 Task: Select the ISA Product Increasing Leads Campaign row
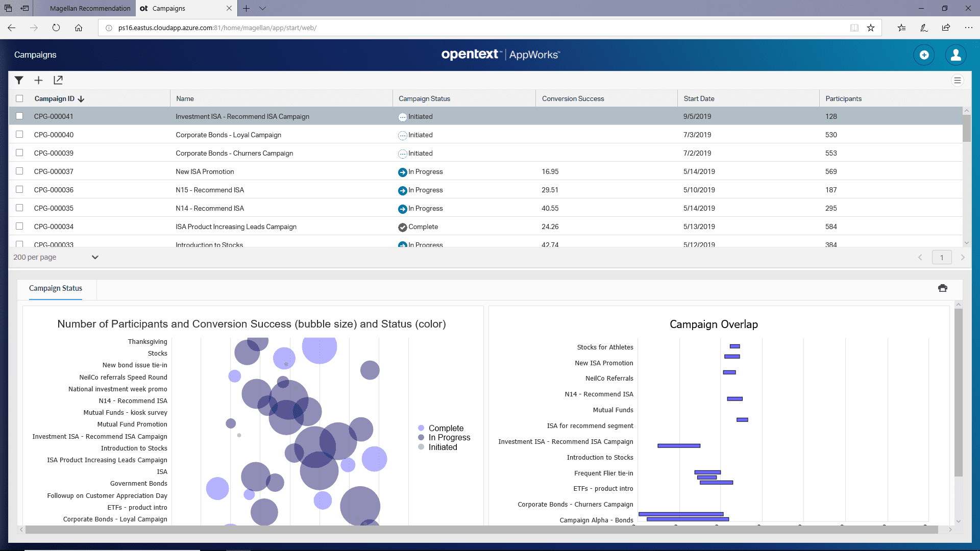point(486,227)
